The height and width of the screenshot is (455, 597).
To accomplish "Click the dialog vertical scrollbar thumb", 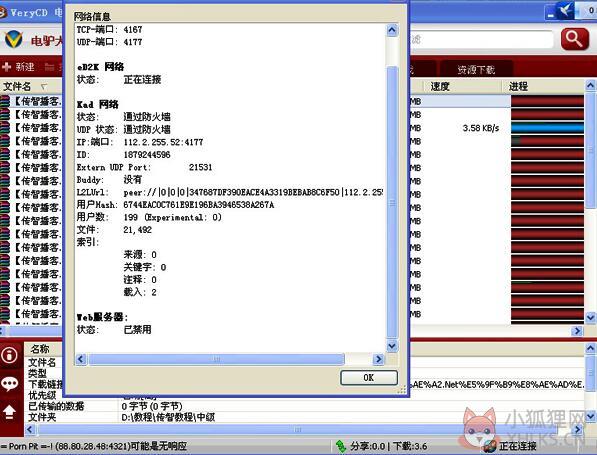I will (392, 202).
